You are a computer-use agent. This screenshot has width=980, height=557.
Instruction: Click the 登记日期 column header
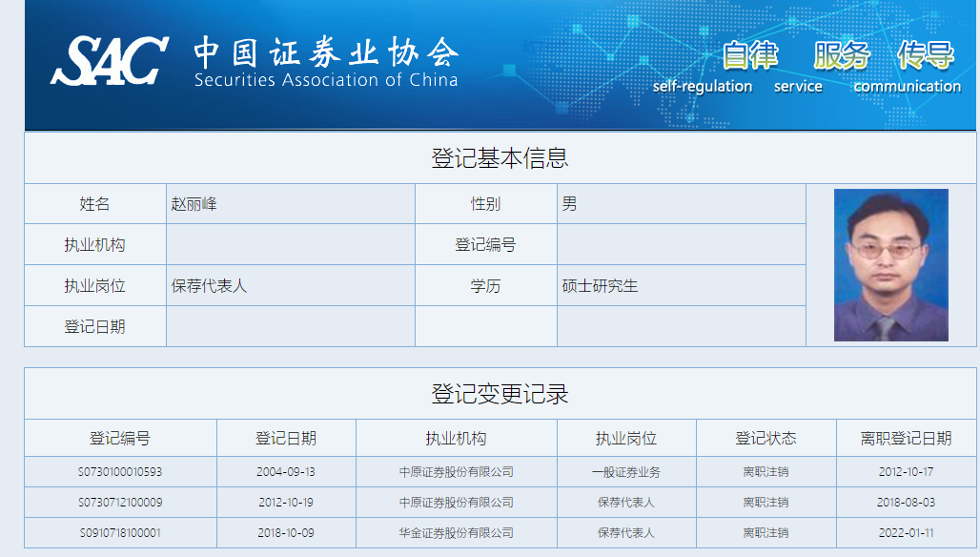pyautogui.click(x=286, y=438)
